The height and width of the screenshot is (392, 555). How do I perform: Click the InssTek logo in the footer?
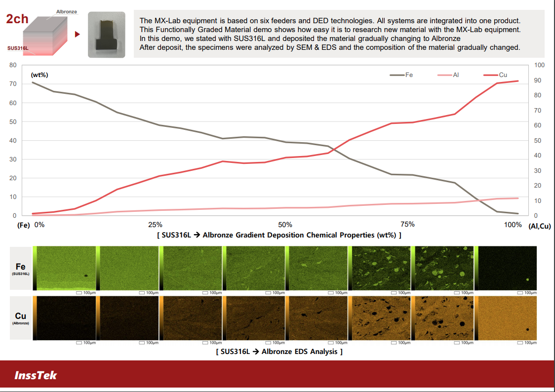(x=36, y=376)
